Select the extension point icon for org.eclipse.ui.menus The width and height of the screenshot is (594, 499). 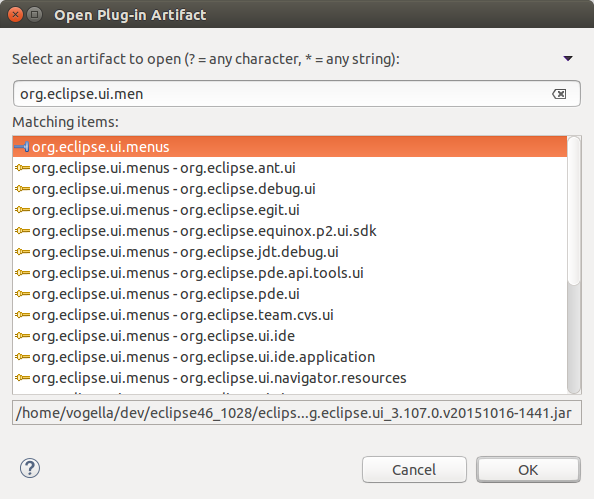[22, 147]
